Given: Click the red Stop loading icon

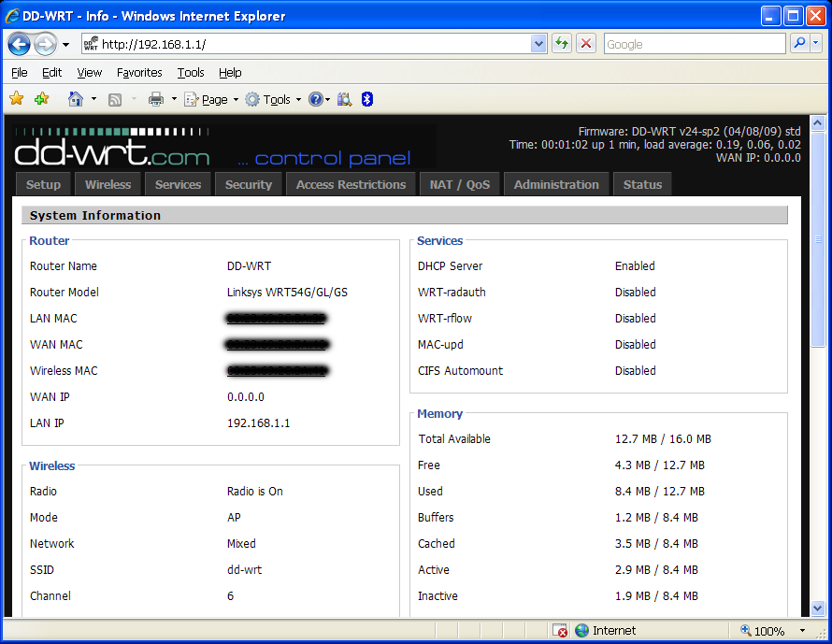Looking at the screenshot, I should [x=586, y=44].
